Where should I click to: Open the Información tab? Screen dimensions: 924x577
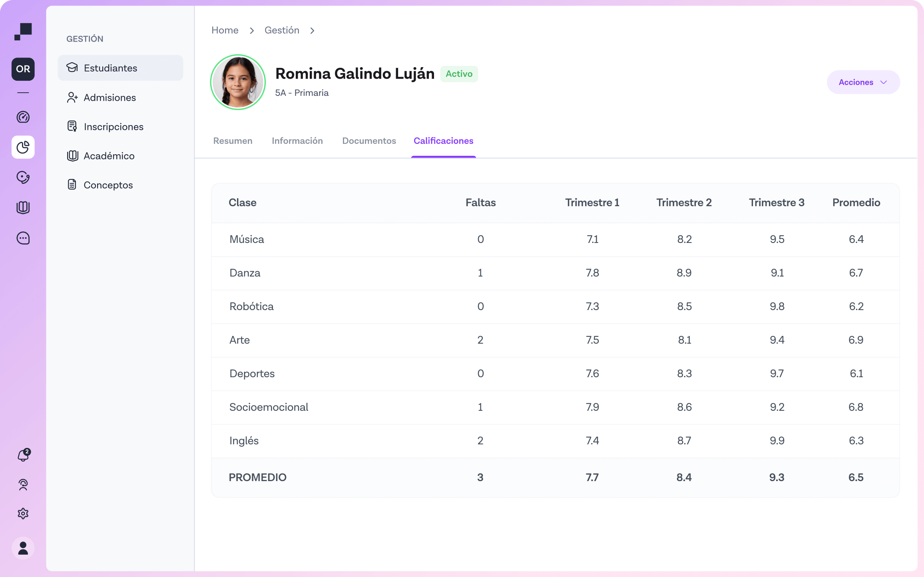pos(297,141)
